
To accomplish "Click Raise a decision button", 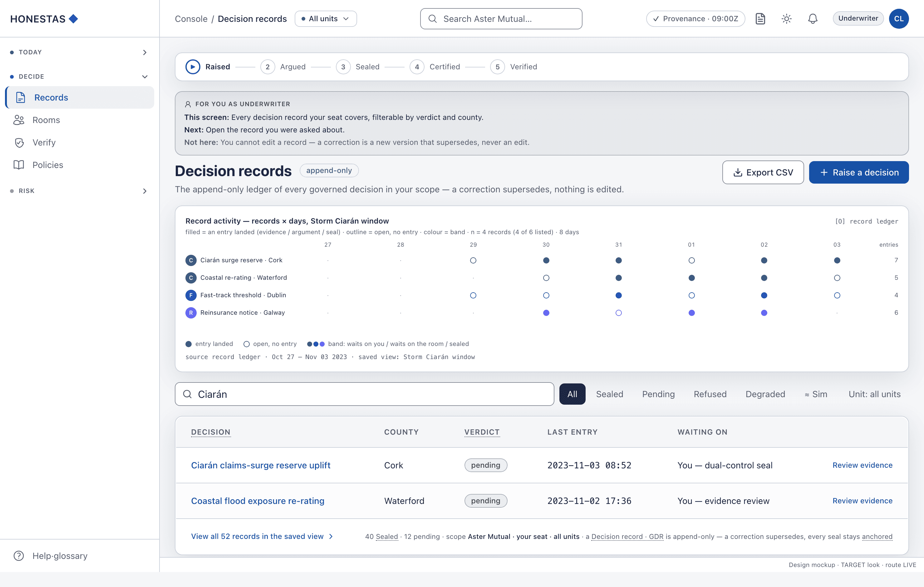I will 859,172.
